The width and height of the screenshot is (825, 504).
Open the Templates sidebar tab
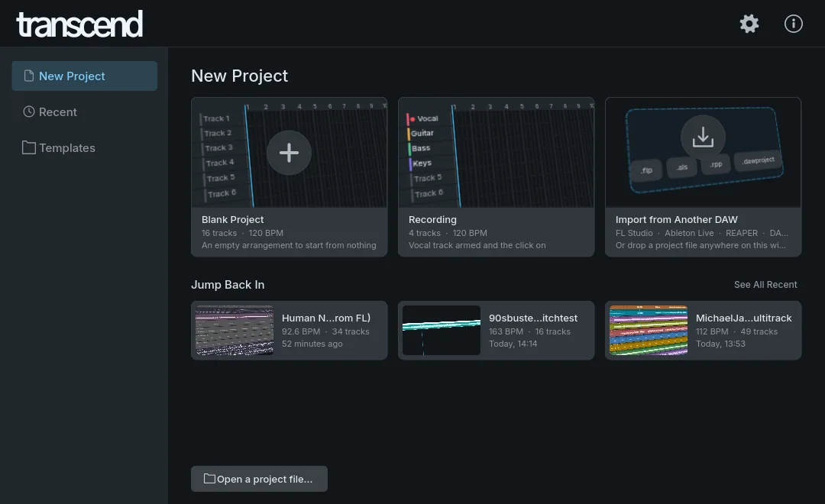85,148
